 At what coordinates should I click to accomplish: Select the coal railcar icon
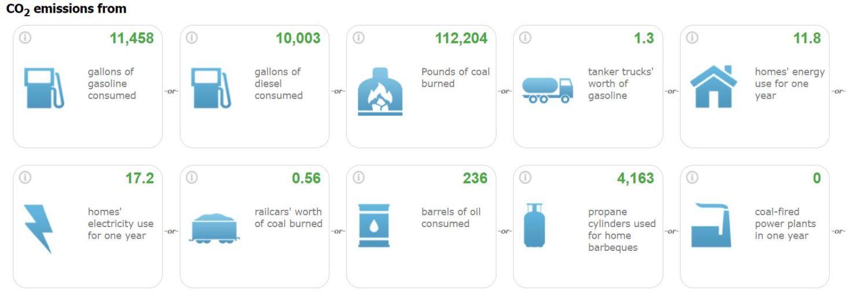click(214, 227)
